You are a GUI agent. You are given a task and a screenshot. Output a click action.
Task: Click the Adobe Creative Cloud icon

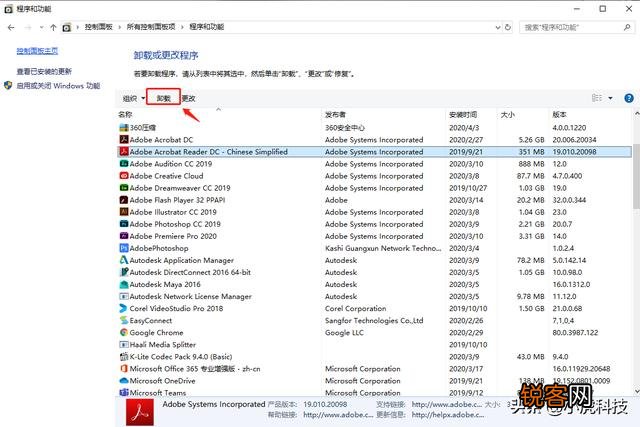124,176
